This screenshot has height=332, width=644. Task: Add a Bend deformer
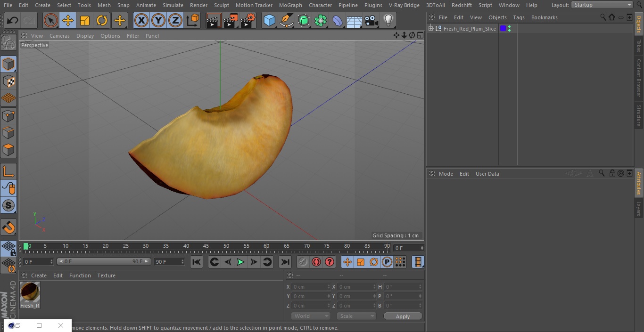tap(338, 20)
